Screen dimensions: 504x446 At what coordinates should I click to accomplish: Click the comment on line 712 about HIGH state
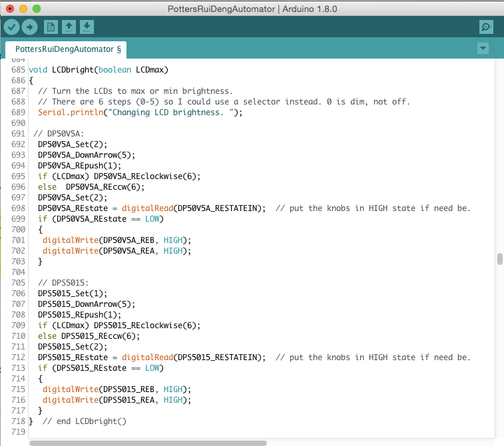pos(374,357)
